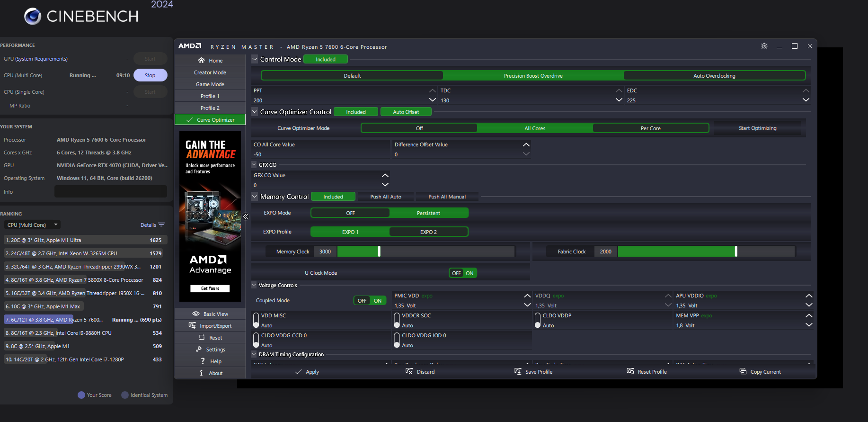Image resolution: width=868 pixels, height=422 pixels.
Task: Collapse the Curve Optimizer Control section
Action: [x=255, y=112]
